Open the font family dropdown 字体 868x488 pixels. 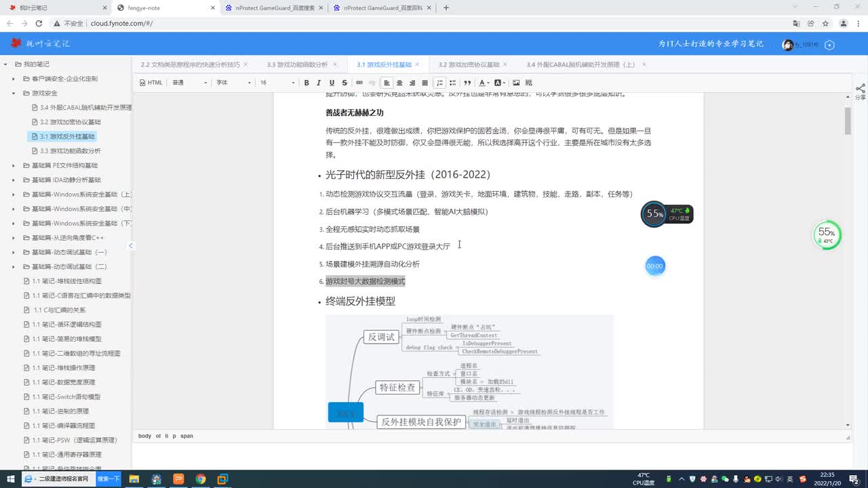233,83
